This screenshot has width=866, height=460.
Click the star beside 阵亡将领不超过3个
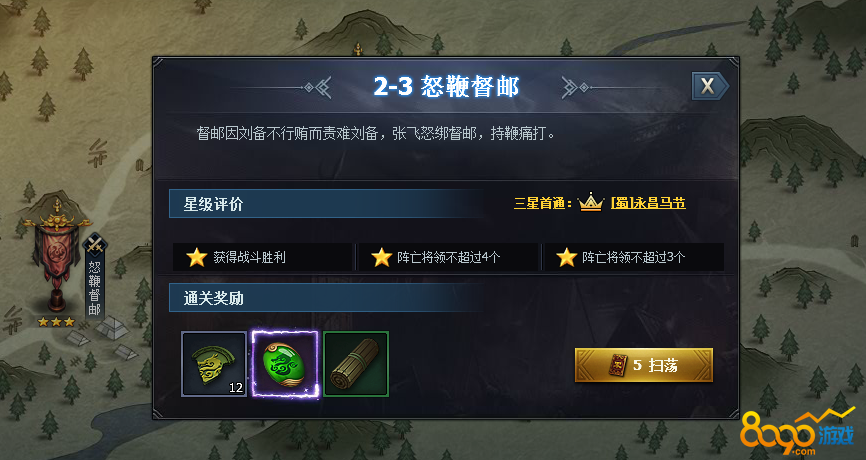(x=567, y=257)
